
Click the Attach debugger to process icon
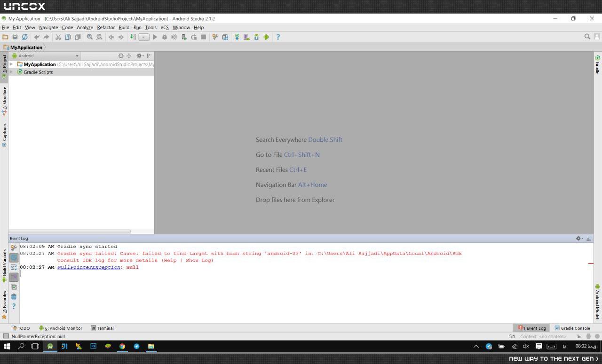point(184,37)
